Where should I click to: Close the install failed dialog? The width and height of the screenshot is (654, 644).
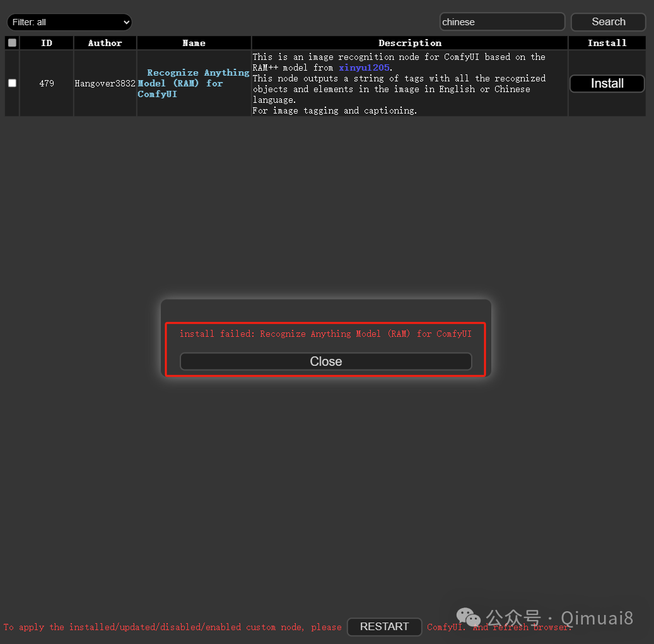click(326, 361)
